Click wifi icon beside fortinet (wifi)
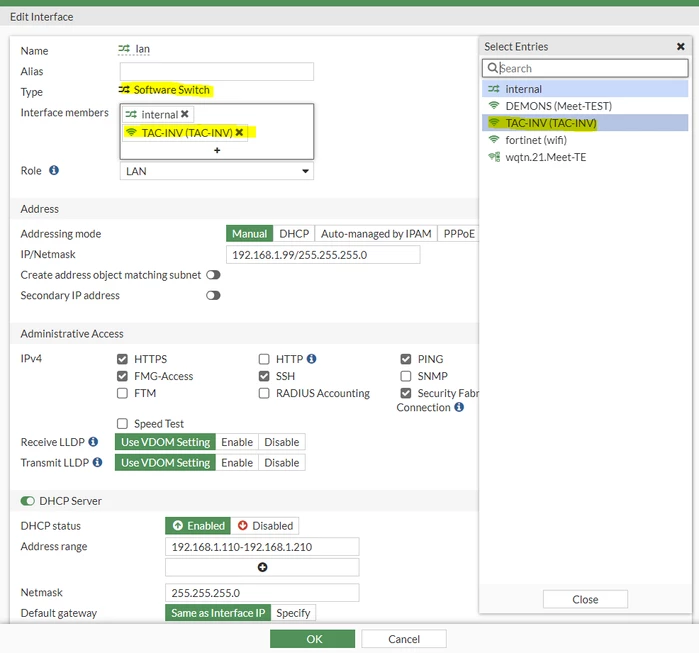Image resolution: width=699 pixels, height=653 pixels. 494,140
